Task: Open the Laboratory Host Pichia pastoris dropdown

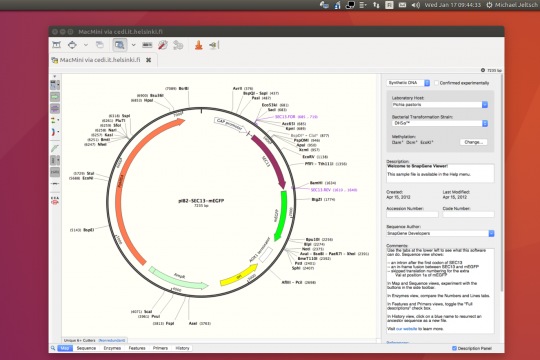Action: click(440, 105)
